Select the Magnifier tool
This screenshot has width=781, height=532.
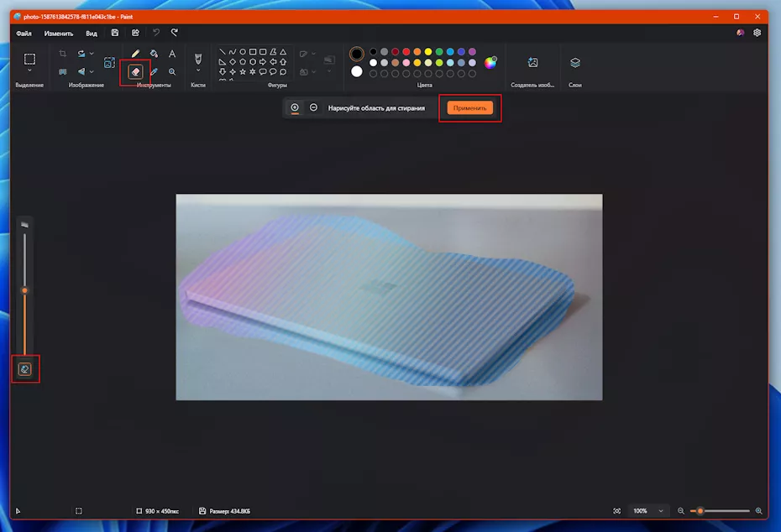172,71
